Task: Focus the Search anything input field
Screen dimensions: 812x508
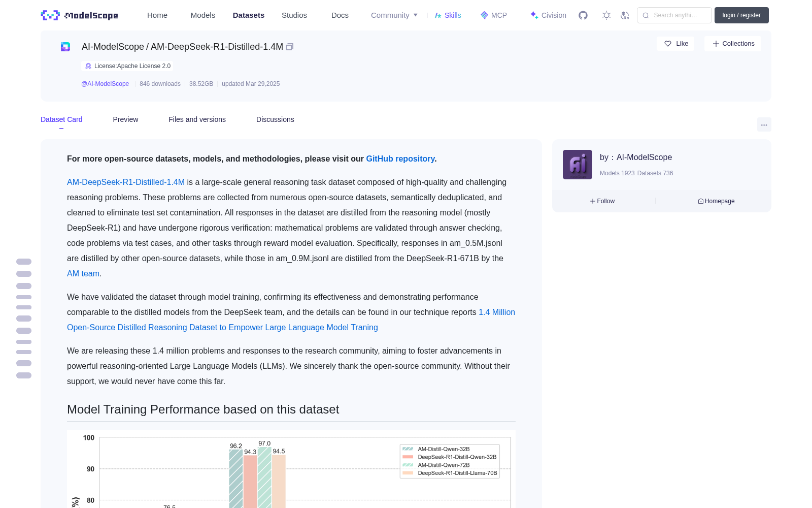Action: coord(674,15)
